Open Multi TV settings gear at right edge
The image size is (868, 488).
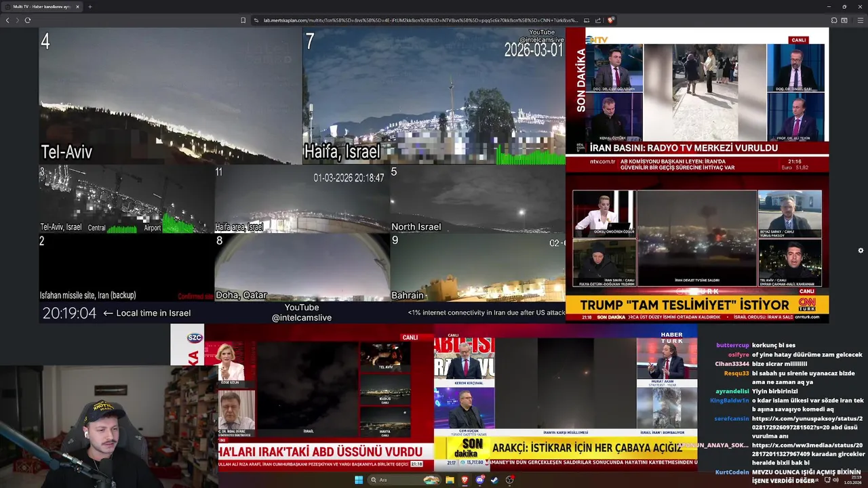861,250
